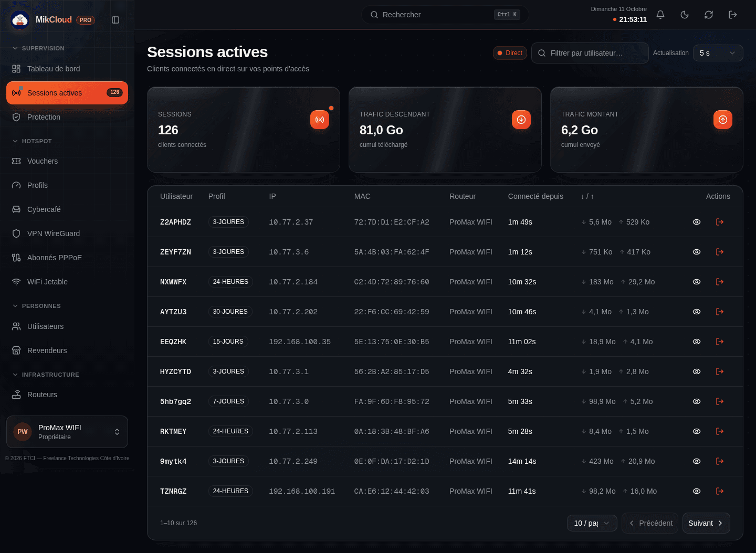The width and height of the screenshot is (756, 553).
Task: Disconnect session AYTZU3
Action: 720,312
